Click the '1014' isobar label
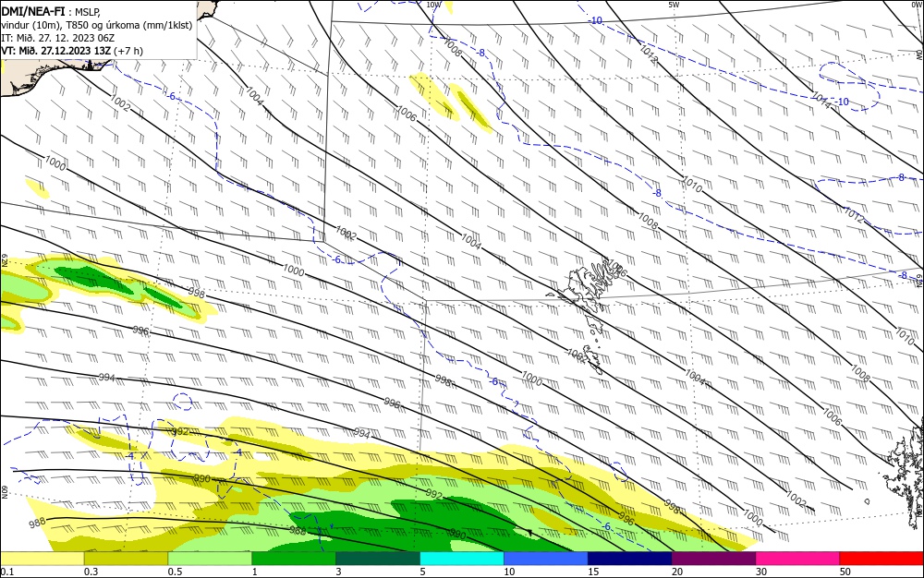 tap(821, 101)
